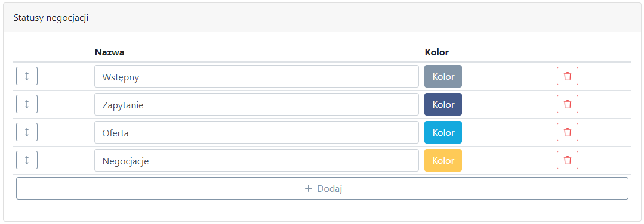644x224 pixels.
Task: Delete the Wstępny status with trash icon
Action: point(567,76)
